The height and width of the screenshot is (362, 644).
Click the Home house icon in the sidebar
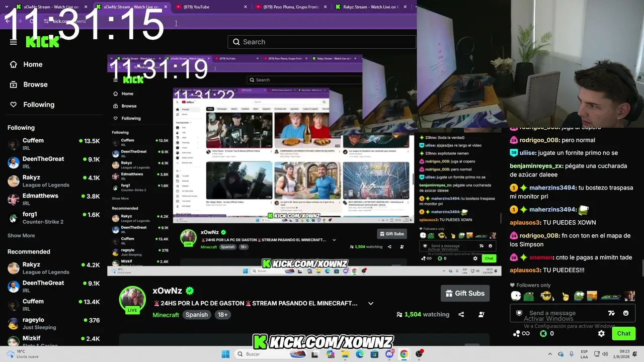click(x=14, y=64)
